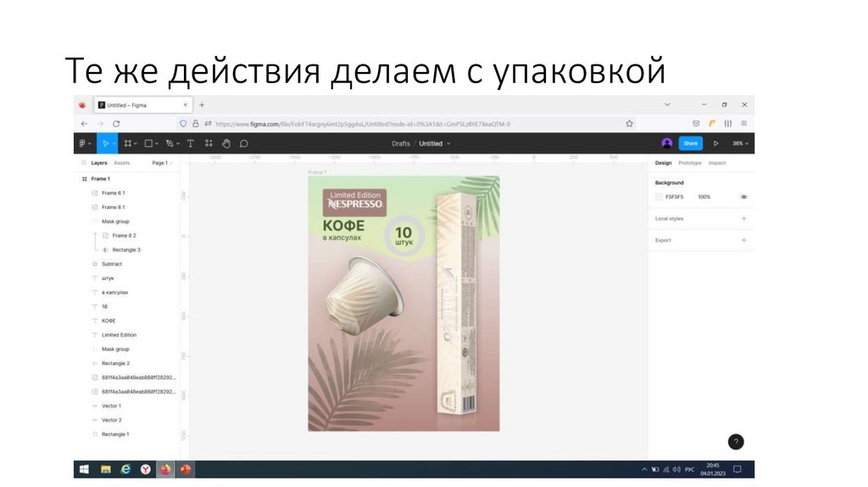Select the Frame 1 top layer
The width and height of the screenshot is (868, 487).
[101, 178]
